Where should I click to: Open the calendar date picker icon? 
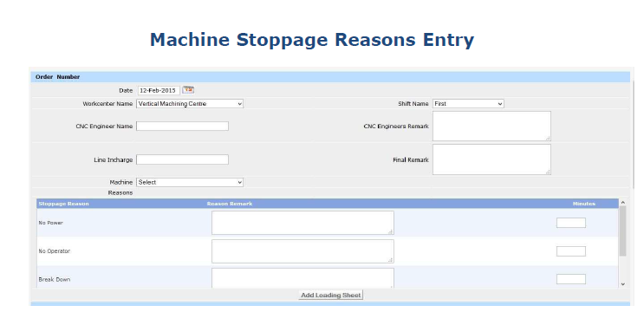(x=188, y=90)
